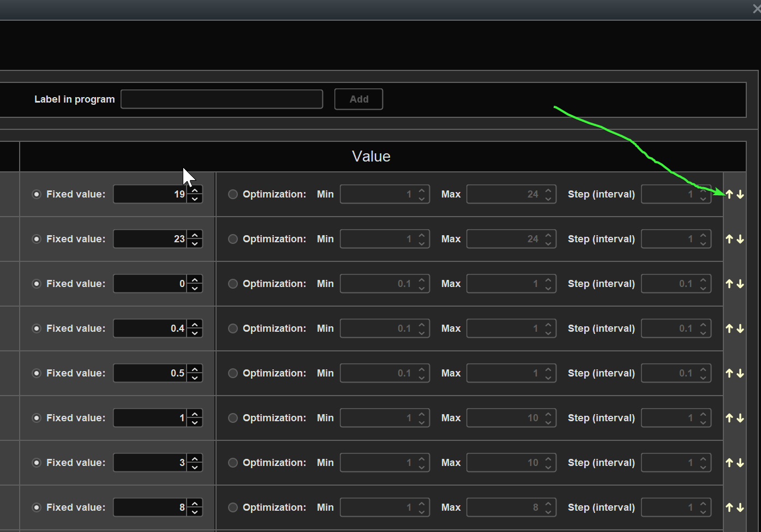Move the row with fixed value 23 up
Screen dimensions: 761x532
[x=729, y=239]
